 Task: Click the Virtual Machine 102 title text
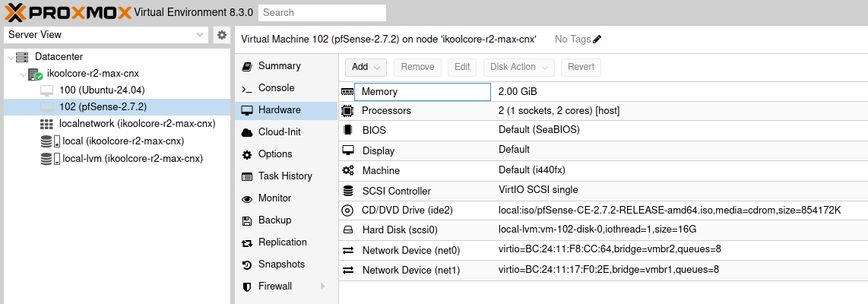click(x=388, y=40)
